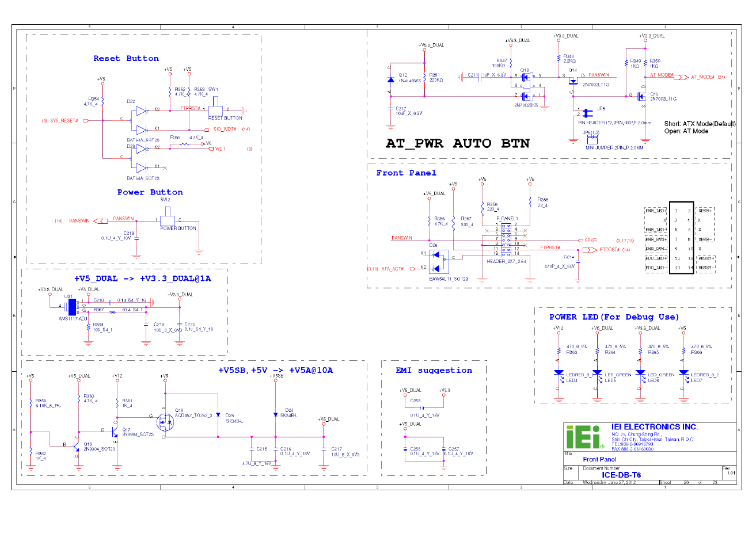Click the '+V5SB,+5V -> +V5A@10A' heading
756x534 pixels.
pos(275,370)
